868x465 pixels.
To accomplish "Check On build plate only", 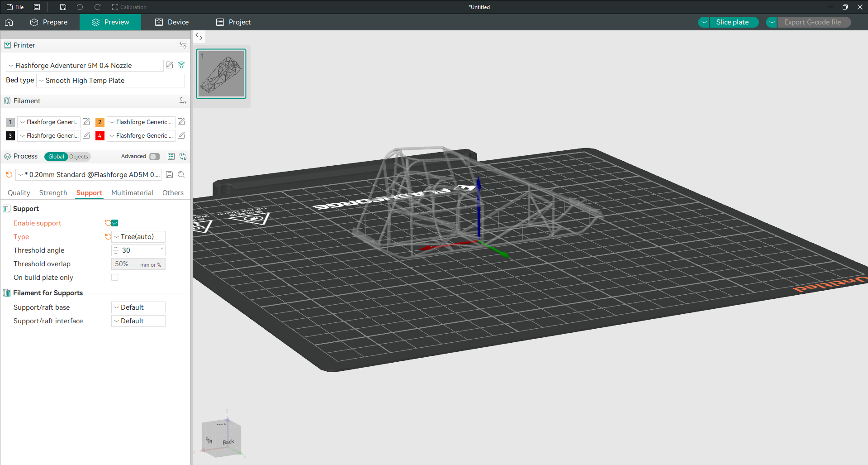I will pos(115,277).
